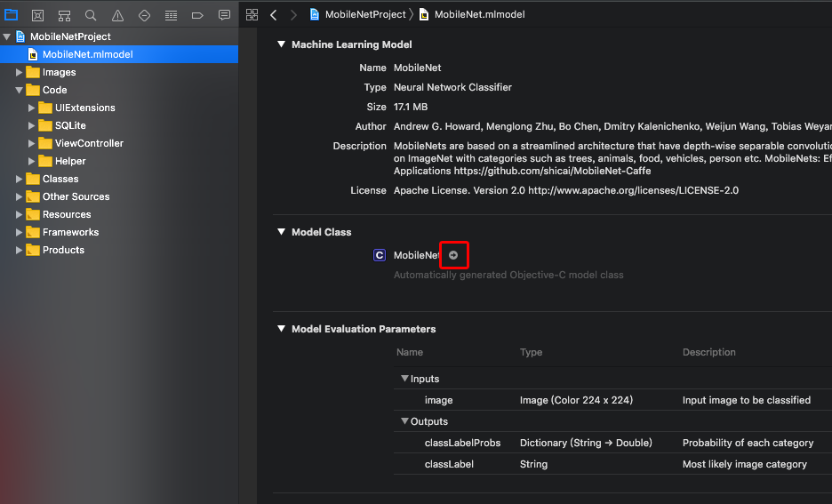The width and height of the screenshot is (832, 504).
Task: Open the Issue navigator warning icon
Action: pyautogui.click(x=118, y=15)
